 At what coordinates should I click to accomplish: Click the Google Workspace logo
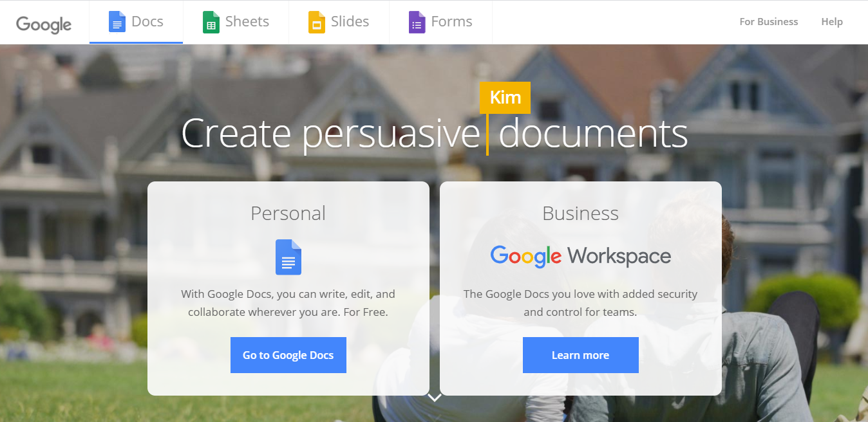coord(580,256)
